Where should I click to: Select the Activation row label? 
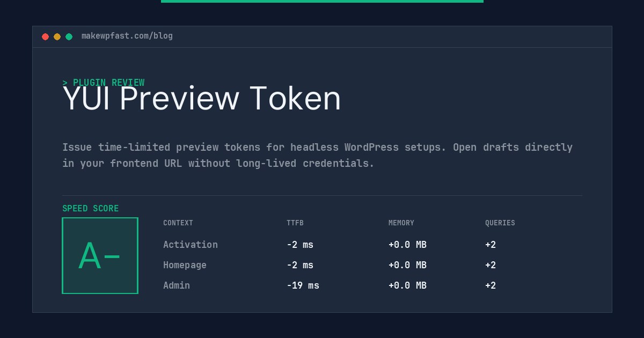[191, 245]
